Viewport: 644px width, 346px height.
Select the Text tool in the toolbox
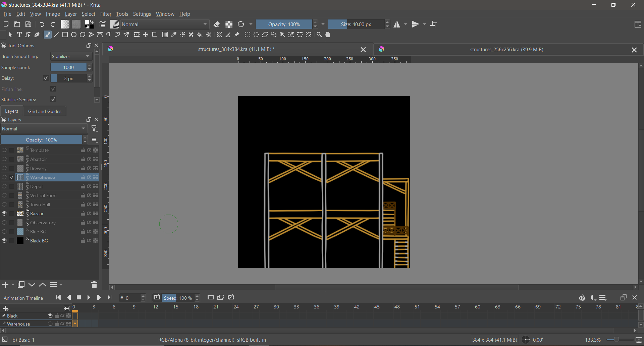pyautogui.click(x=19, y=35)
